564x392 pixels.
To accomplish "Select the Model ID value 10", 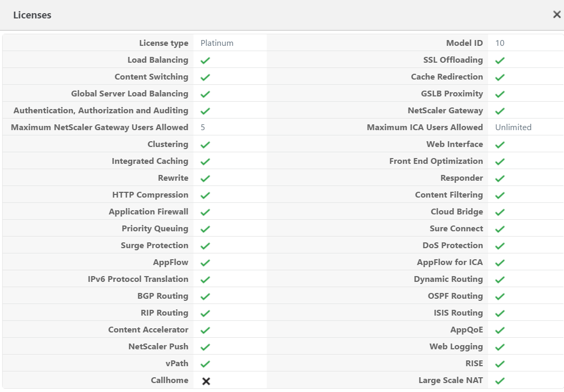I will tap(500, 43).
